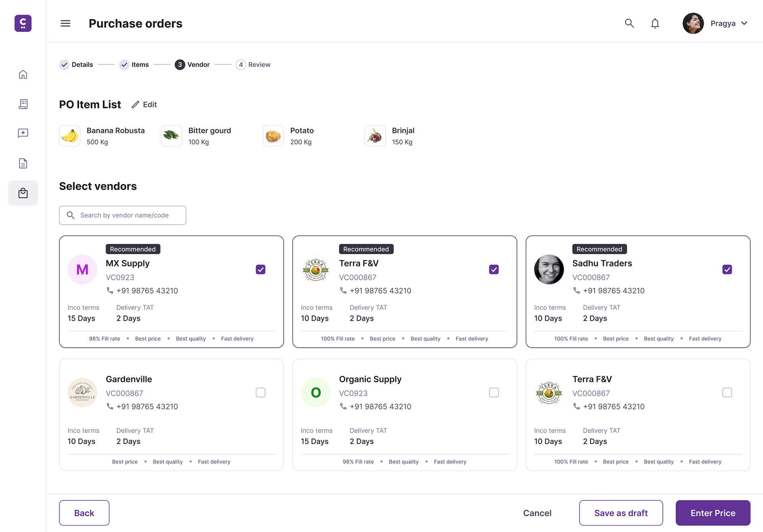Screen dimensions: 763x532
Task: Click the app logo icon
Action: [x=23, y=23]
